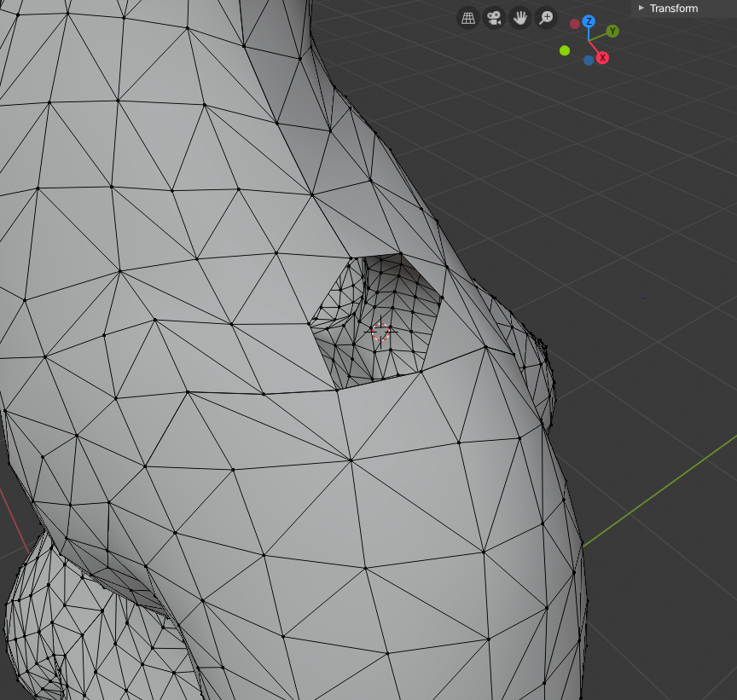Image resolution: width=737 pixels, height=700 pixels.
Task: Select the dark red negative X gizmo dot
Action: (575, 24)
